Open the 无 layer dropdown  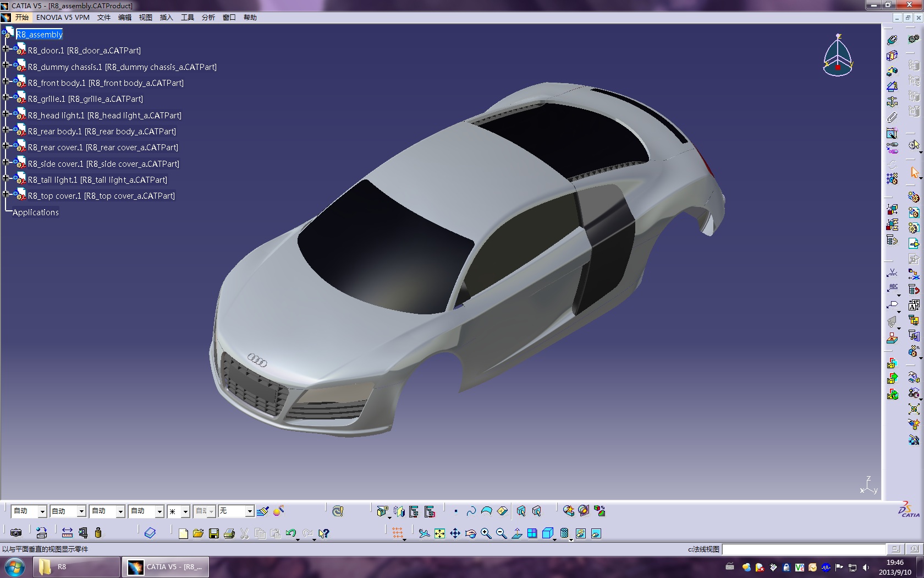(249, 511)
